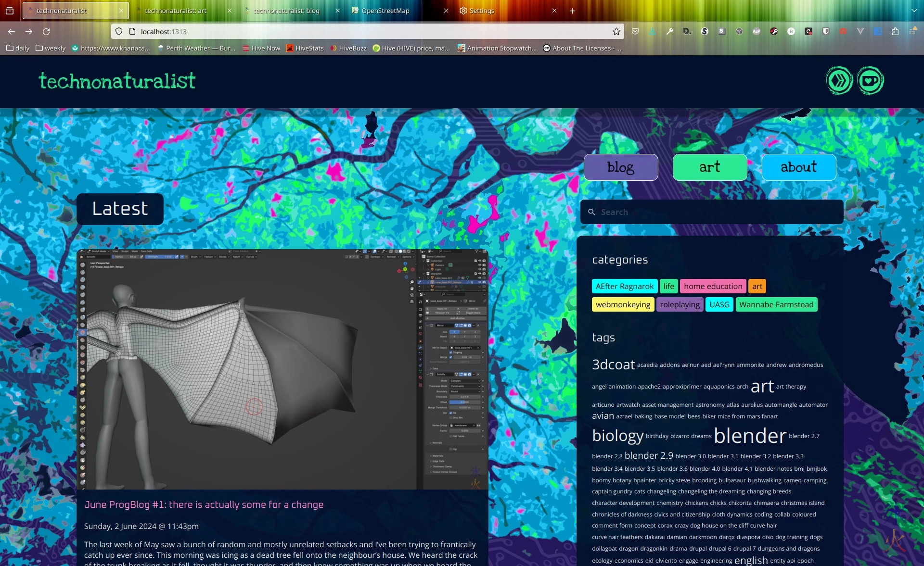Screen dimensions: 924x566
Task: Reload the current page
Action: point(46,31)
